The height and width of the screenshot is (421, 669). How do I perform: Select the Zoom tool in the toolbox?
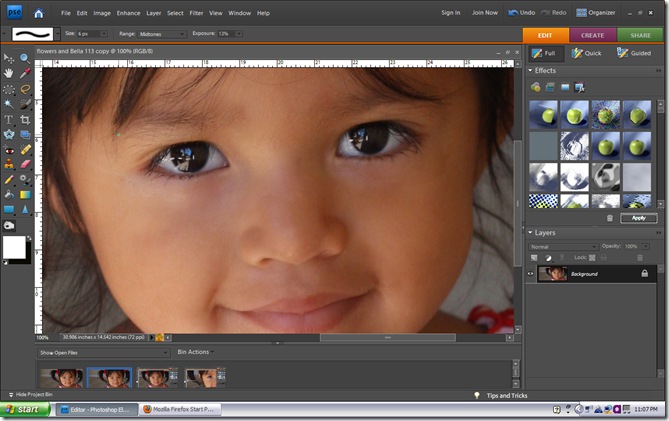tap(25, 58)
